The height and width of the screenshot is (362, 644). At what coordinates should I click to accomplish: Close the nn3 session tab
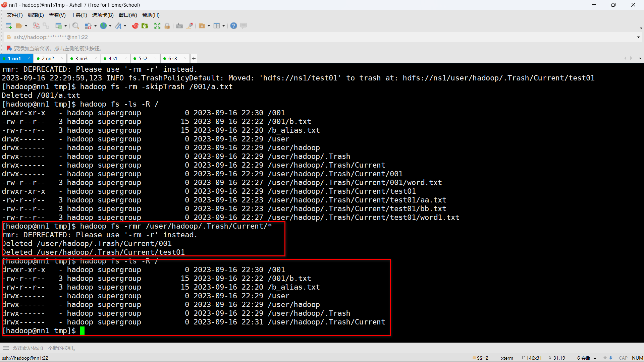coord(96,58)
